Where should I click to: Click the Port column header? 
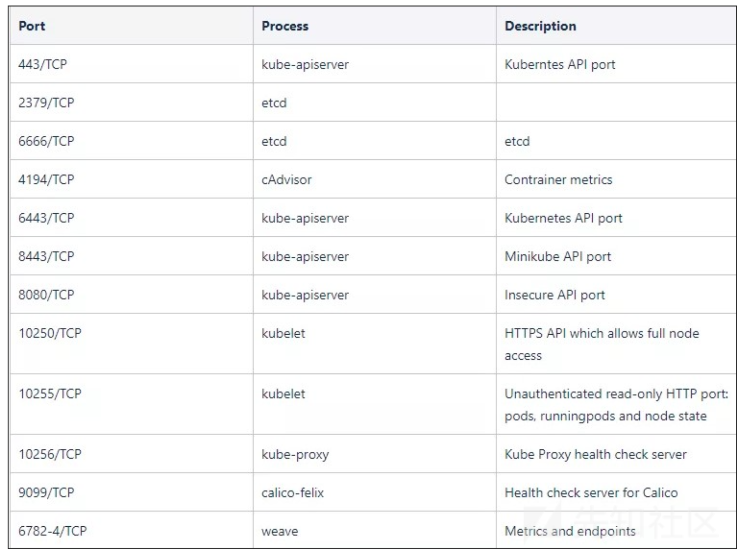coord(32,26)
